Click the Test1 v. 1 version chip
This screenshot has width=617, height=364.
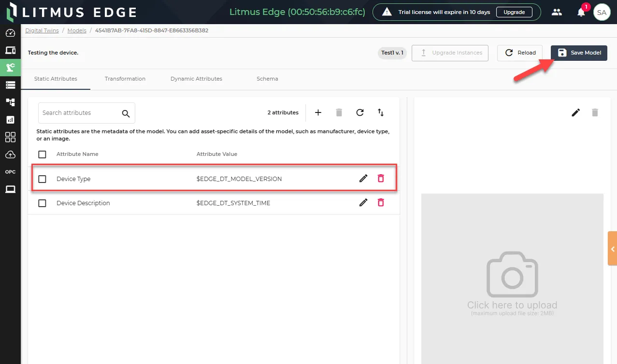pos(392,53)
